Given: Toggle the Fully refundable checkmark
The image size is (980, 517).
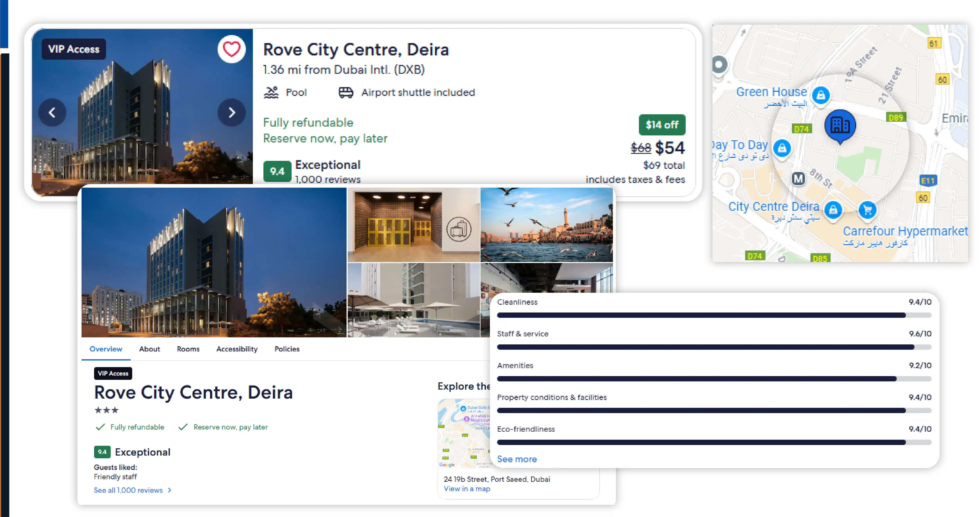Looking at the screenshot, I should [x=99, y=427].
